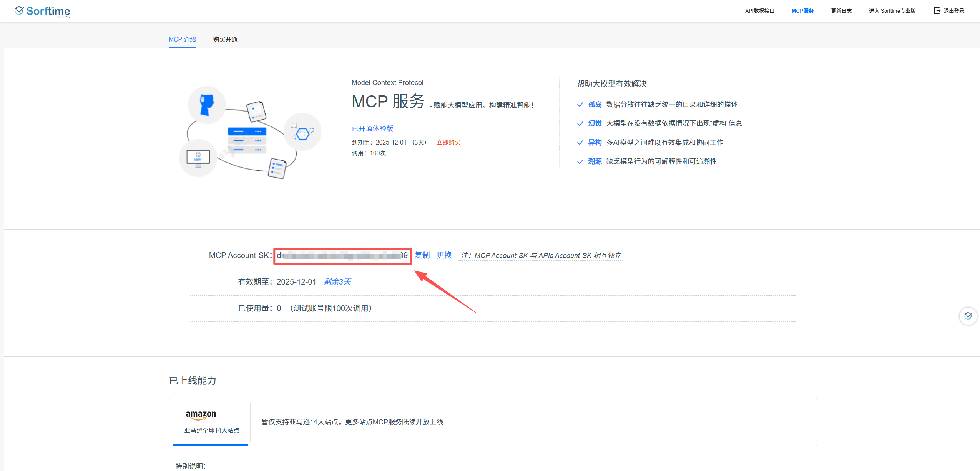
Task: Click the MCP illustration graphic
Action: pos(250,132)
